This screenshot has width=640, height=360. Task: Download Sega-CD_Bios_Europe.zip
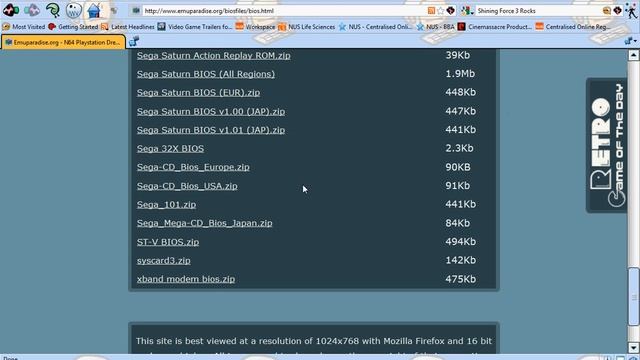click(193, 167)
